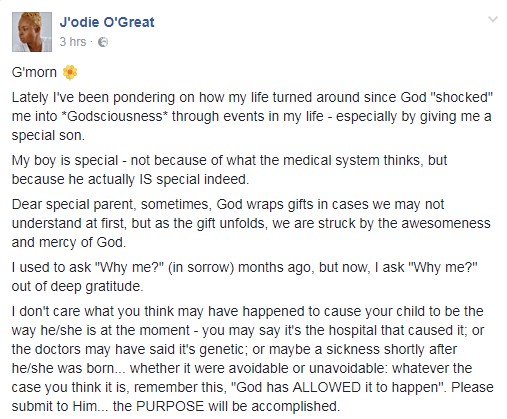
Task: Click the J'odie O'Great name link
Action: click(107, 22)
